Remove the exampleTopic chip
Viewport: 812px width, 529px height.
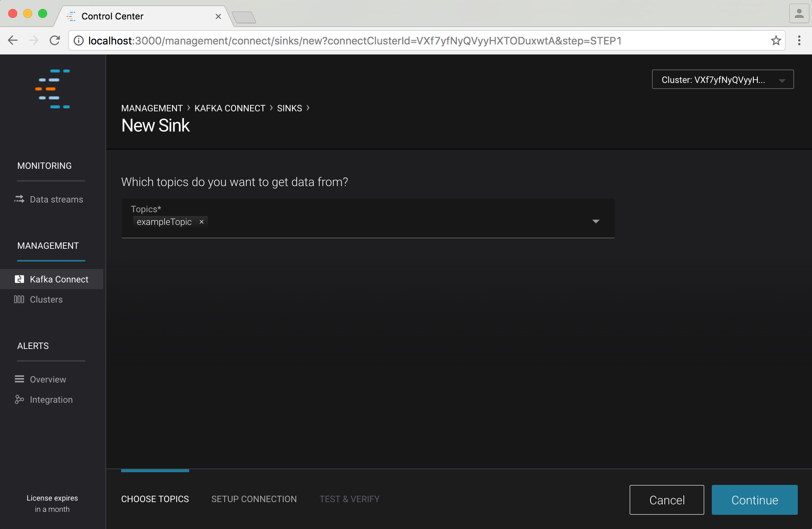[202, 222]
